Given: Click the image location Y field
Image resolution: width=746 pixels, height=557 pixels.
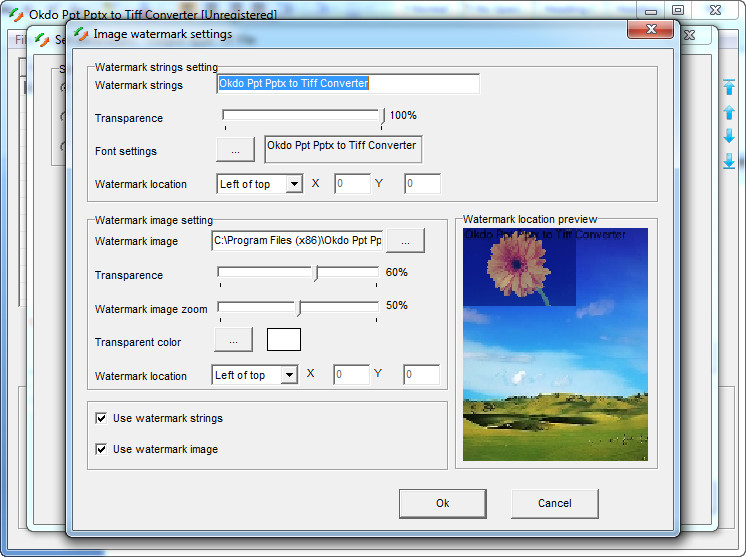Looking at the screenshot, I should 422,375.
